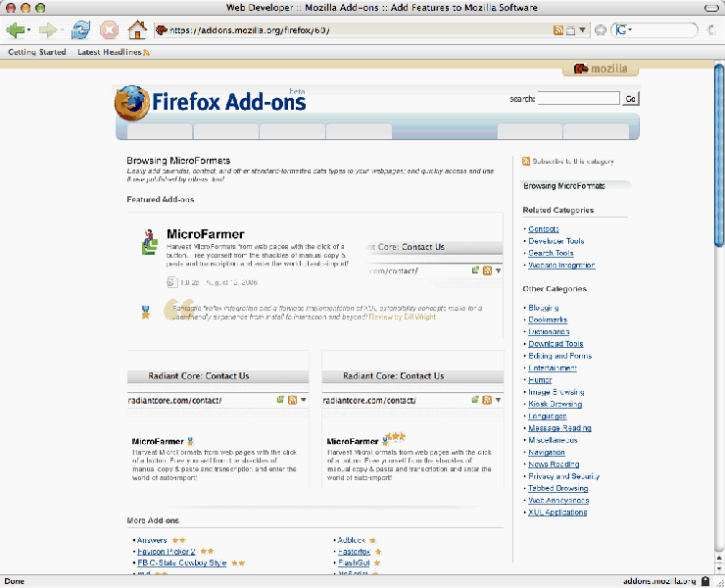Open the Fasterfox add-on link
The width and height of the screenshot is (725, 588).
point(355,552)
